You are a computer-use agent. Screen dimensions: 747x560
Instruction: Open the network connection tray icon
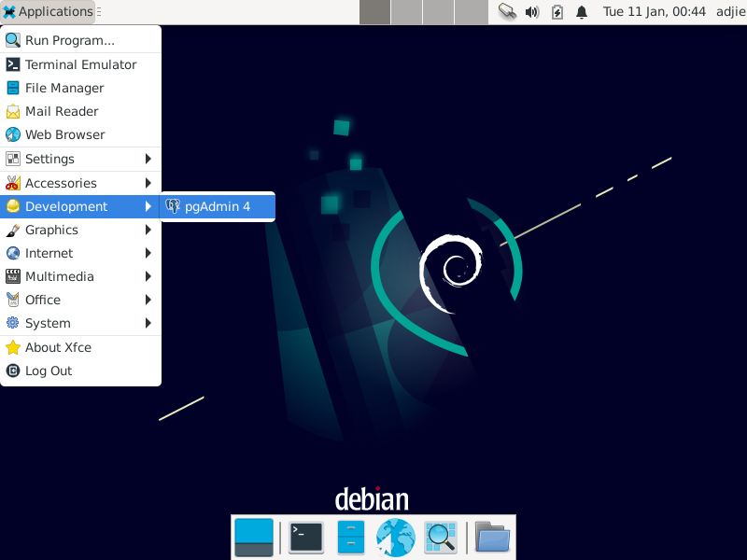coord(507,11)
